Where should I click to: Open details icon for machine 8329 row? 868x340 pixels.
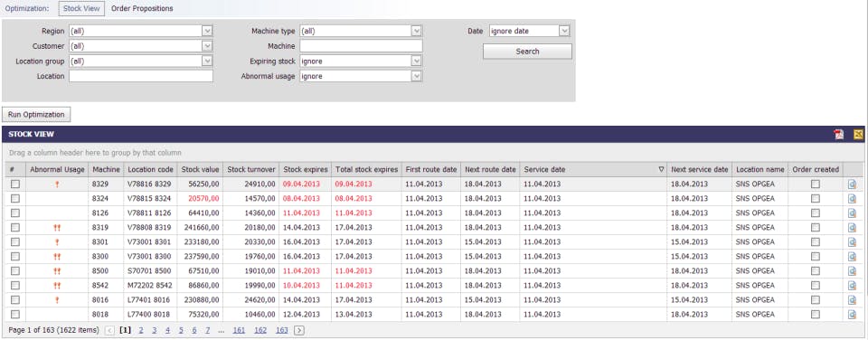click(852, 184)
